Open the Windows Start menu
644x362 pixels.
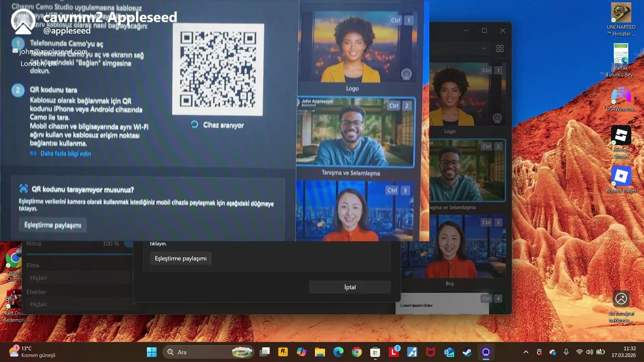[x=151, y=352]
